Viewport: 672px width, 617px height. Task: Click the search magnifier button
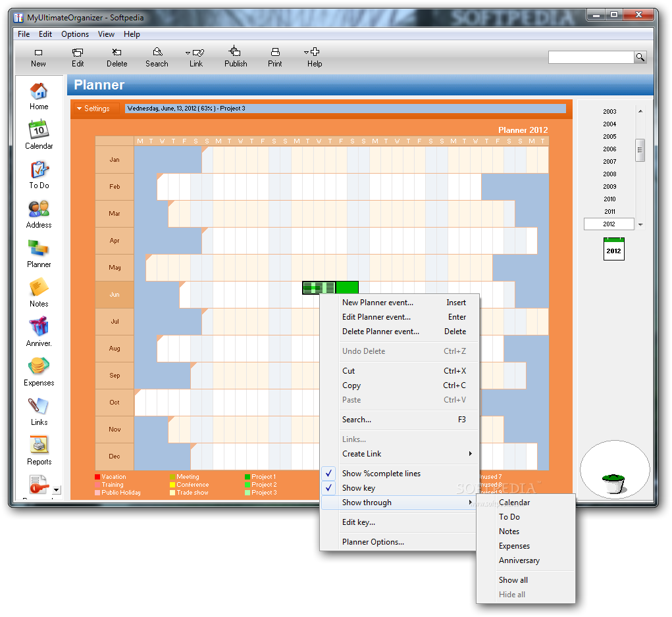(x=640, y=57)
